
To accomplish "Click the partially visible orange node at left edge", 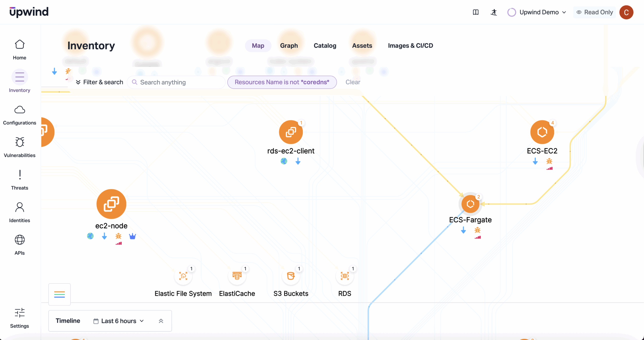I will 47,132.
